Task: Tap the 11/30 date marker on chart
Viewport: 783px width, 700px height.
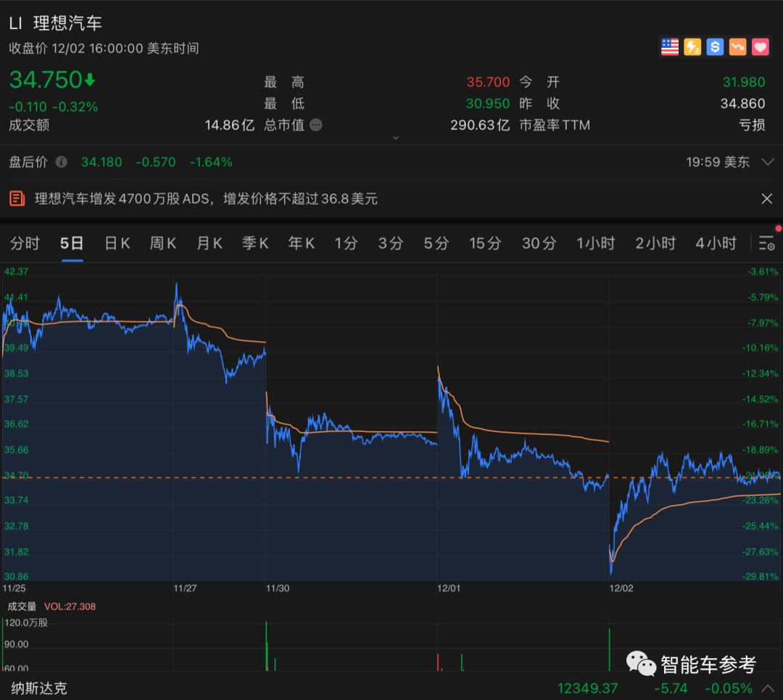Action: pyautogui.click(x=278, y=588)
